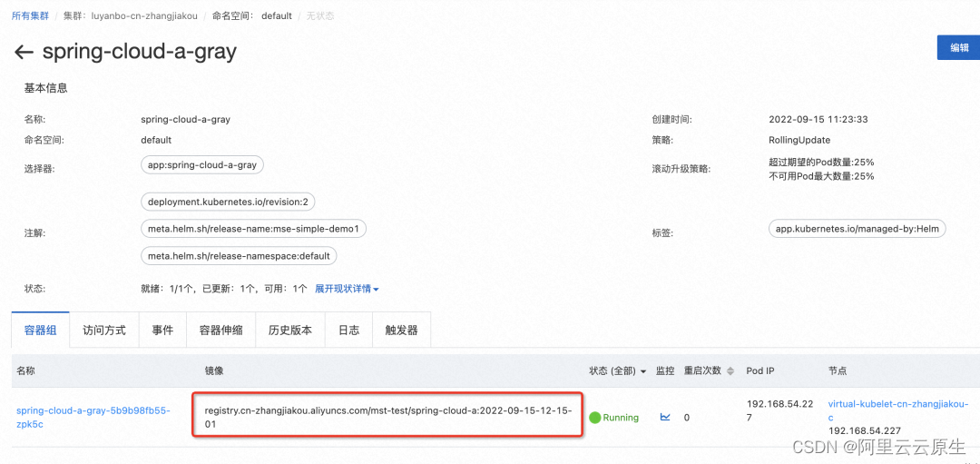Click the registry image path text

tap(388, 417)
